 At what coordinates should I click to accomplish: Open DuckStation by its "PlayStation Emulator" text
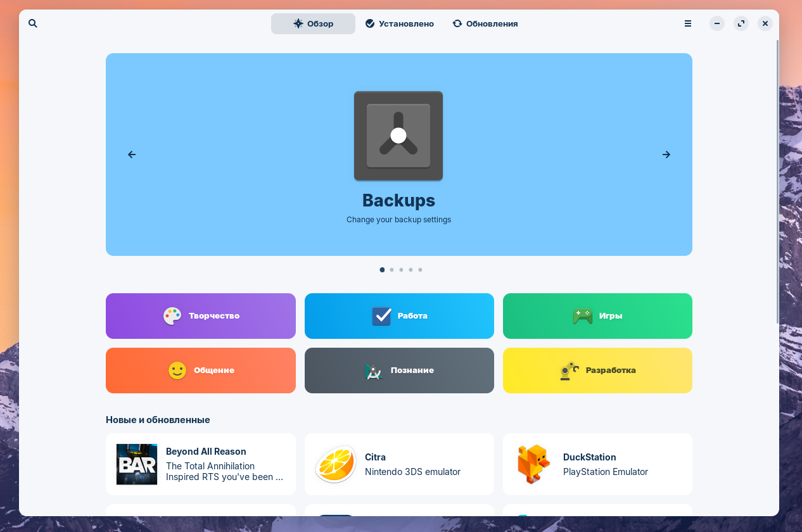pos(606,472)
